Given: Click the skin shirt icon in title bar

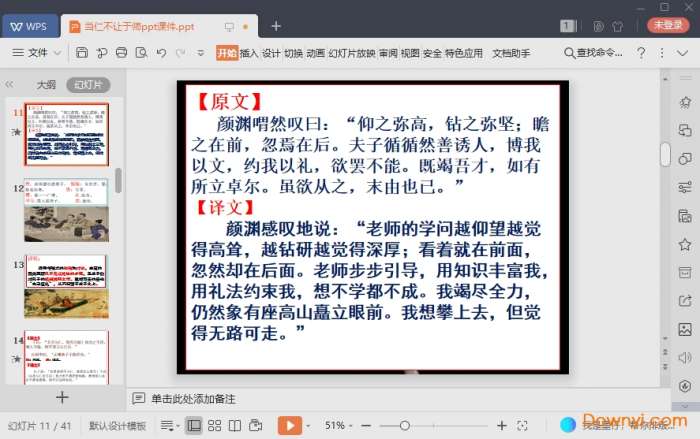Looking at the screenshot, I should pos(618,26).
